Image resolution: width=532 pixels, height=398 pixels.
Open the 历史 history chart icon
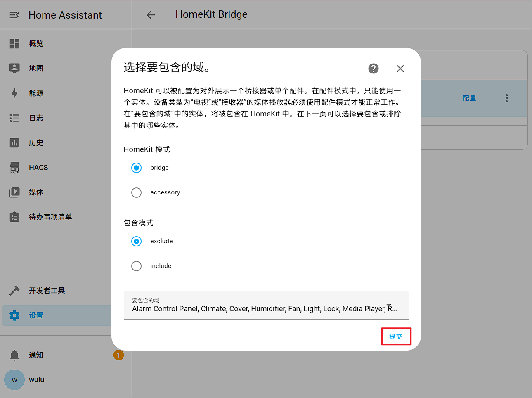coord(14,142)
